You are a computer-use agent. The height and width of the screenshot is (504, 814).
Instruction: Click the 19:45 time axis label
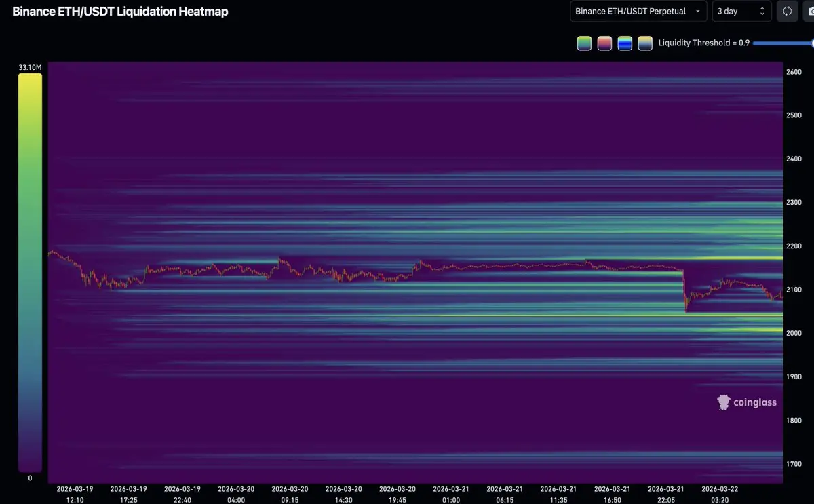[397, 500]
